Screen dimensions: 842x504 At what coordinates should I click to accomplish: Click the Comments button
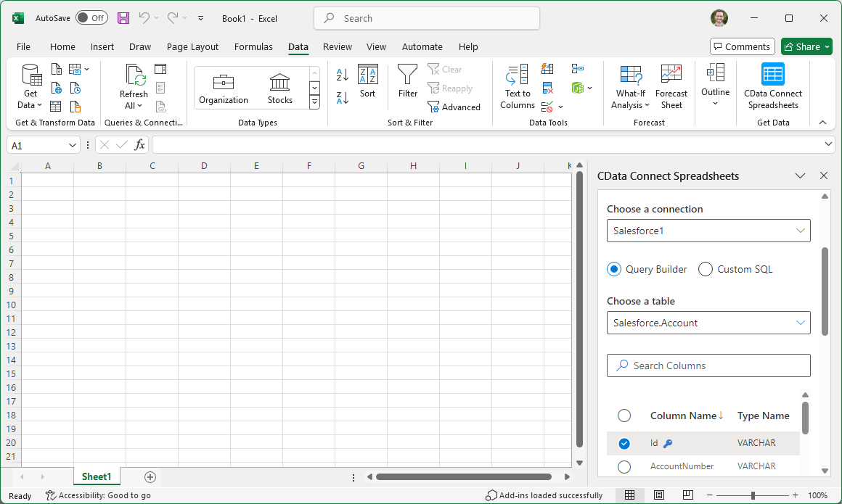tap(742, 46)
